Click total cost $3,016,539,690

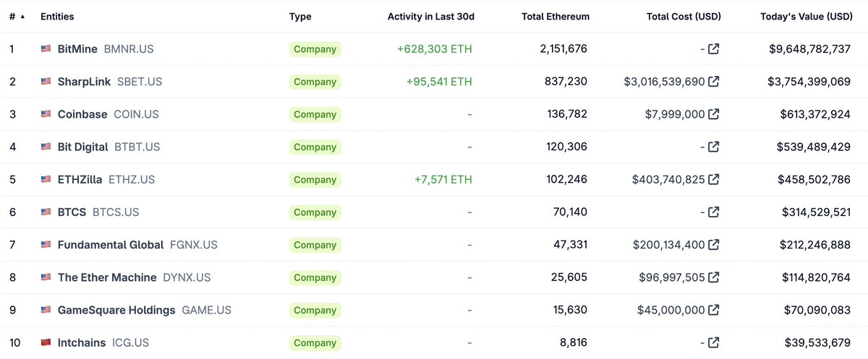click(x=664, y=82)
